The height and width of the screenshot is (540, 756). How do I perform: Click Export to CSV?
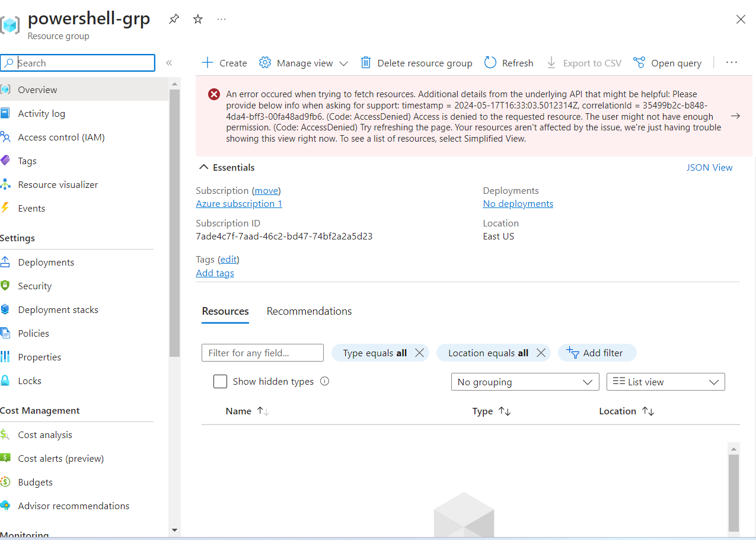584,63
